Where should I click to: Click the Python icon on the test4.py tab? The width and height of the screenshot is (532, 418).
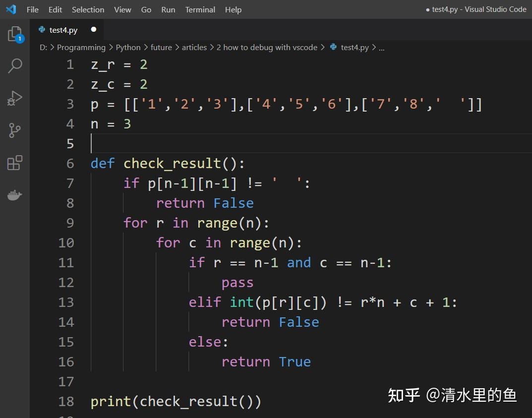coord(43,30)
